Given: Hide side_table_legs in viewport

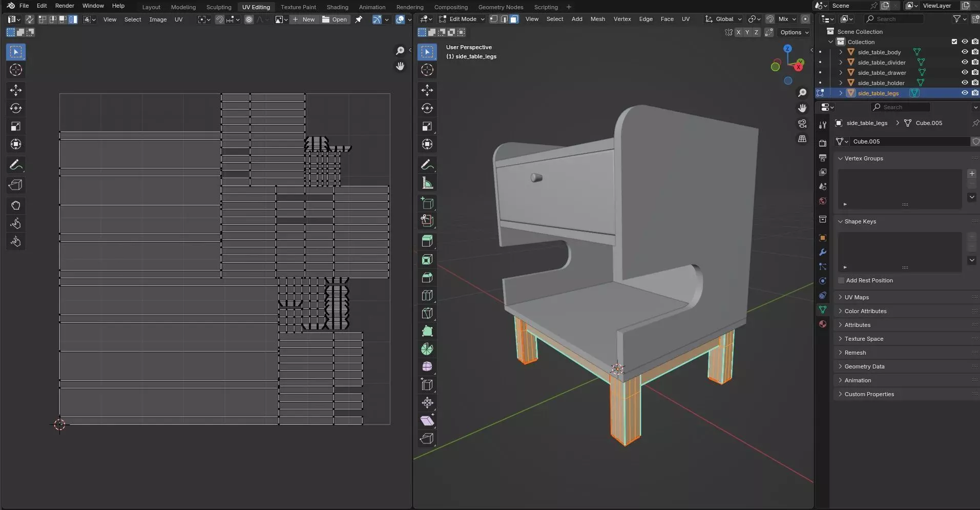Looking at the screenshot, I should pos(965,93).
